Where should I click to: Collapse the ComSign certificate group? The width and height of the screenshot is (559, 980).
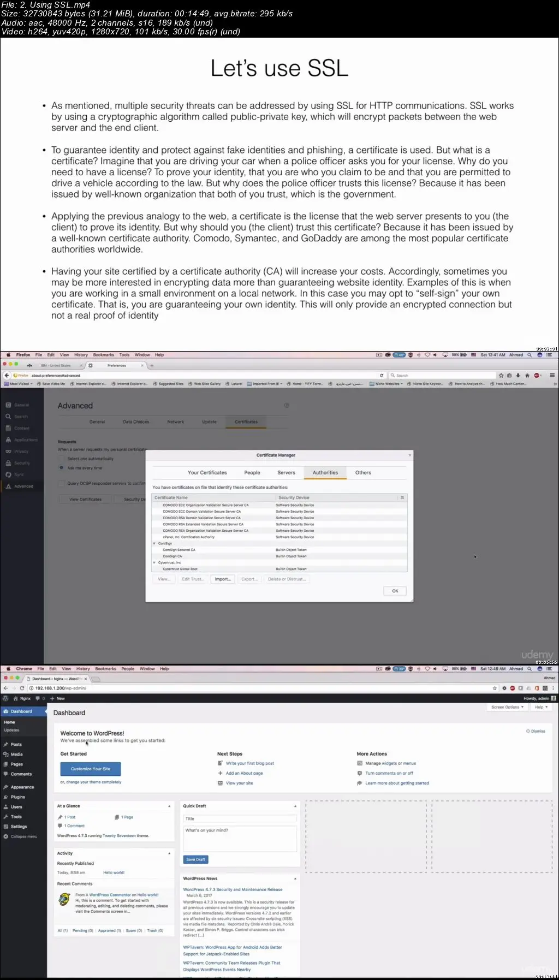coord(154,544)
